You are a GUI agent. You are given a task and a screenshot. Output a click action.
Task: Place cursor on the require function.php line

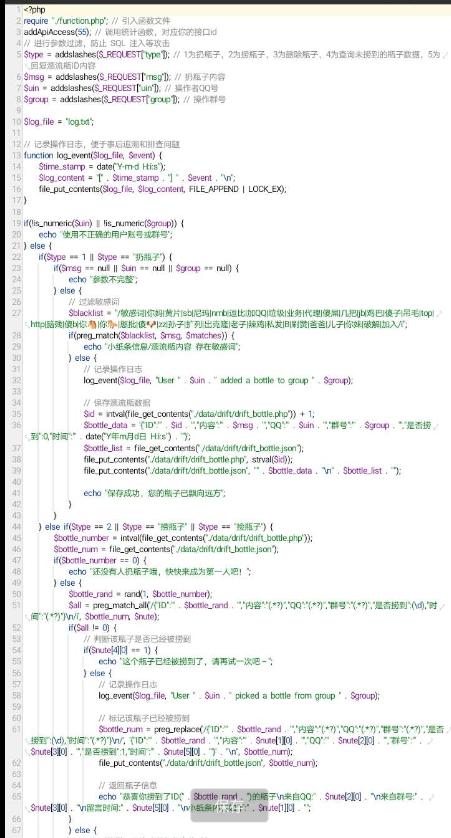click(97, 21)
